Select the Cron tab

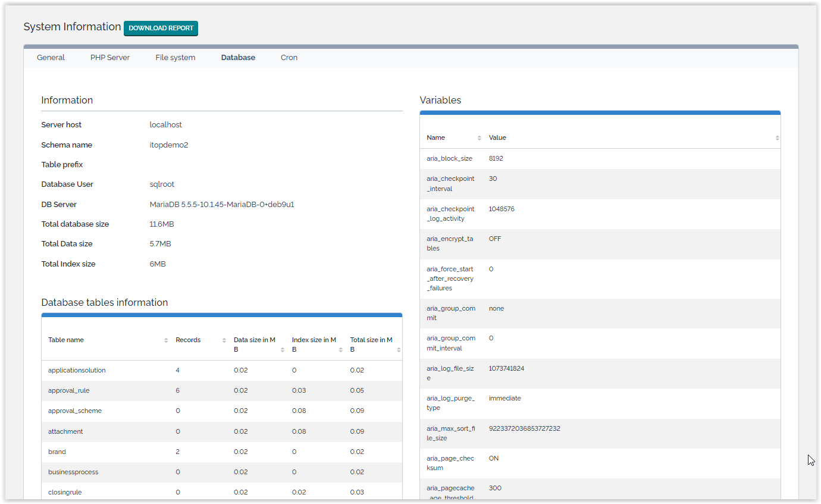coord(289,58)
